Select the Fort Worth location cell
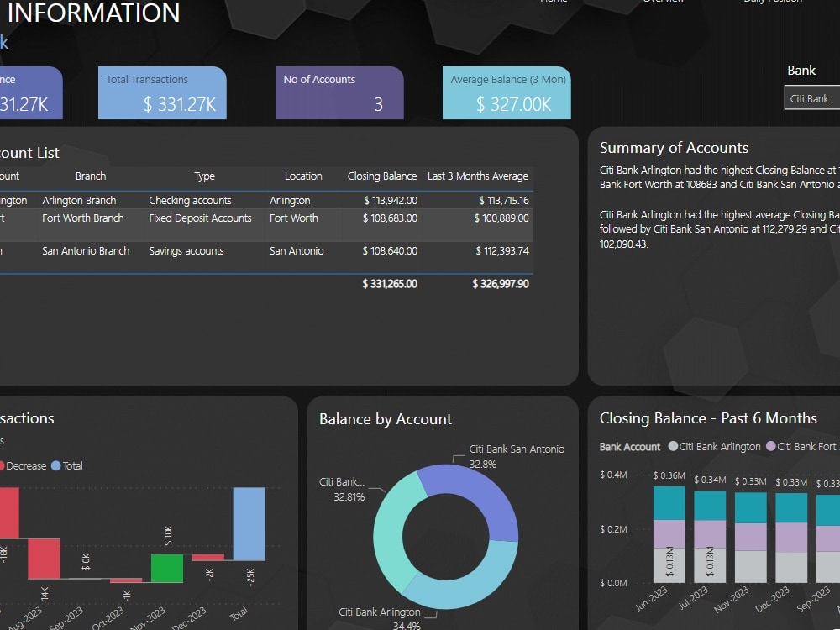 pos(293,218)
